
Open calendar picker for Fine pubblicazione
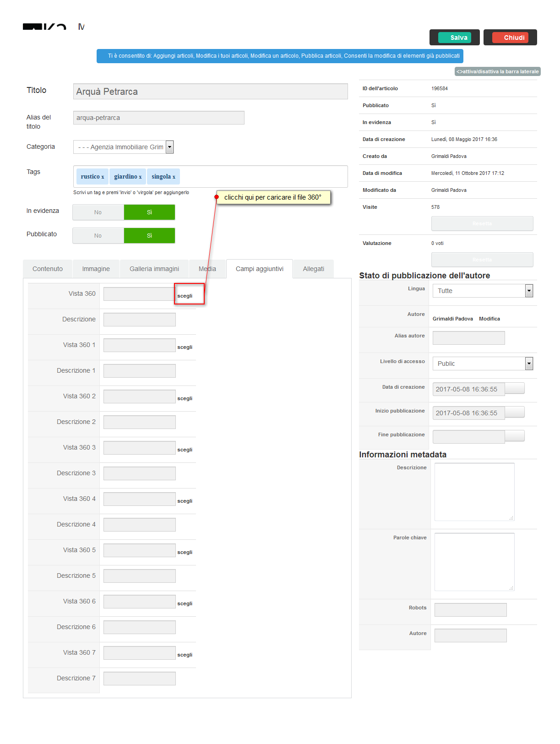(515, 436)
